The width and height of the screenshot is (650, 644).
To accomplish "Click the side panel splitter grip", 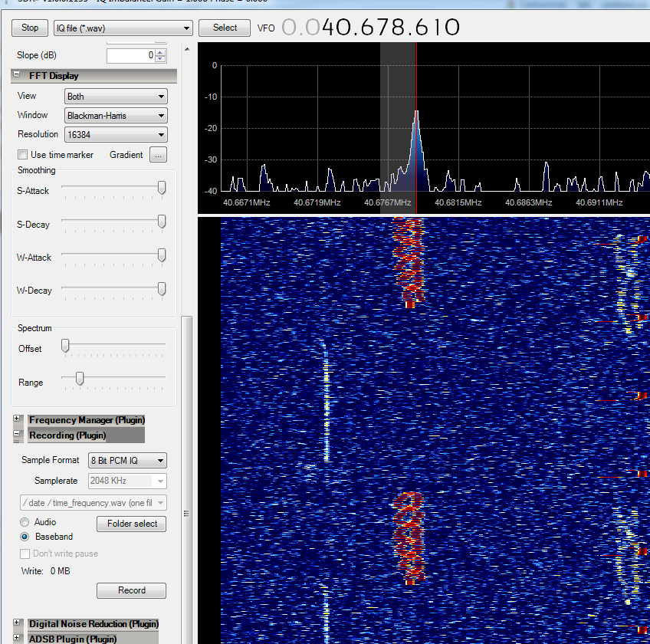I will [186, 514].
